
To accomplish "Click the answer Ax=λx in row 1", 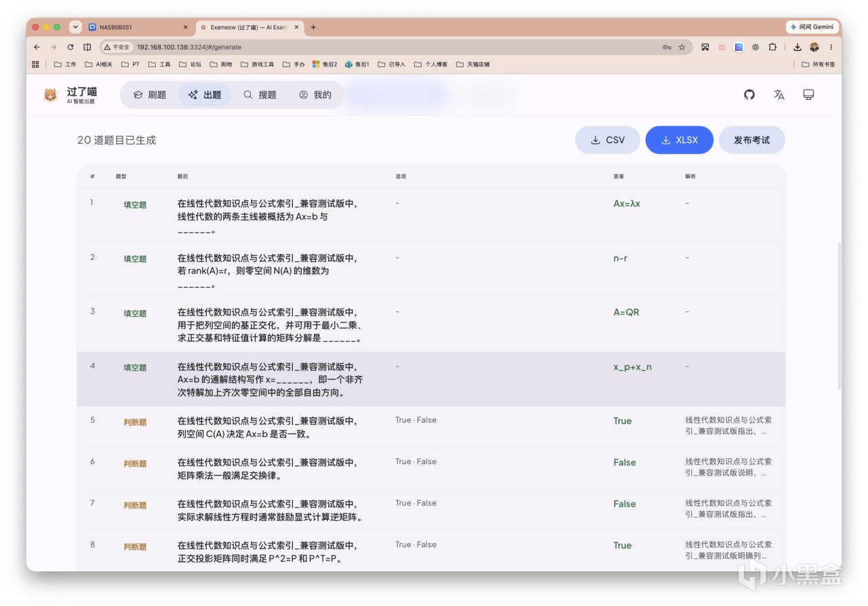I will [627, 204].
